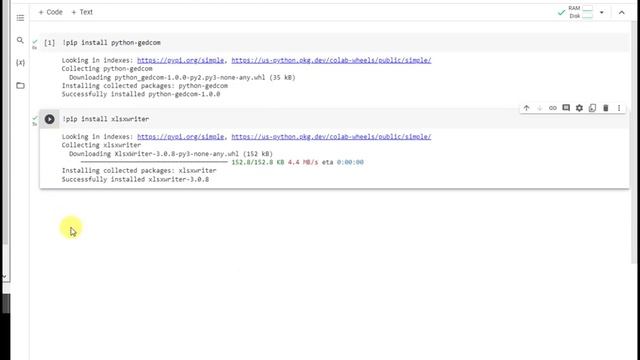Open the pypi.org/simple link in first cell output
This screenshot has height=360, width=640.
coord(180,60)
